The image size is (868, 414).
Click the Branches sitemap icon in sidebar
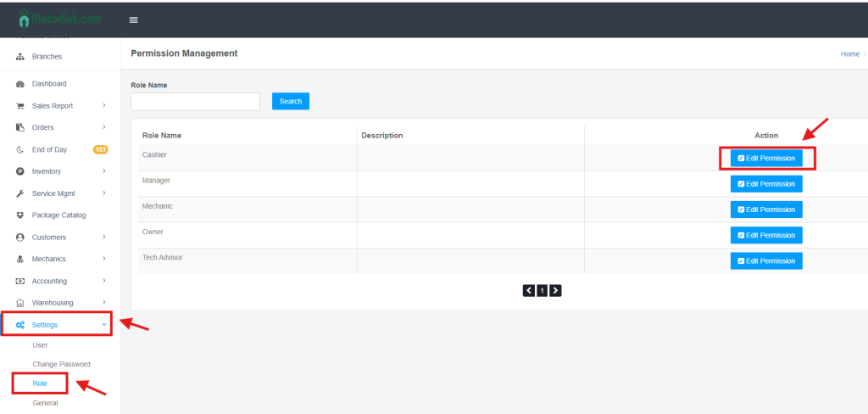coord(20,57)
